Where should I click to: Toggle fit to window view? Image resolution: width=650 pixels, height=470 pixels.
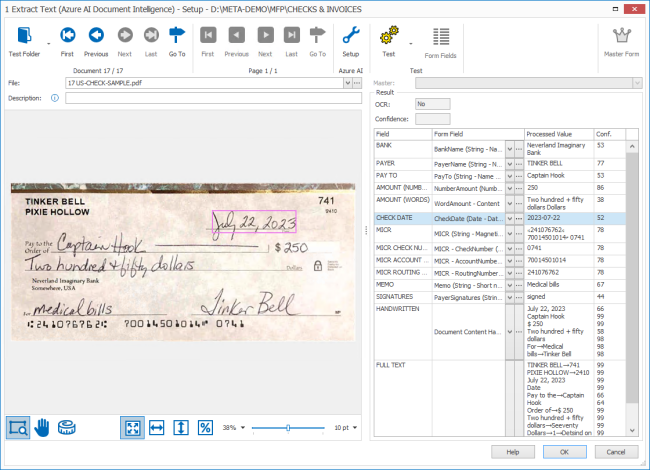(x=133, y=427)
